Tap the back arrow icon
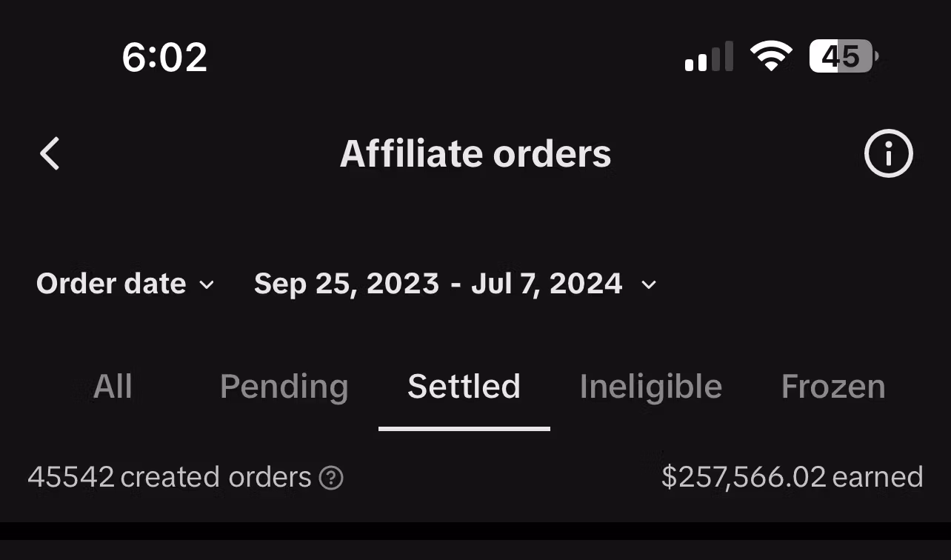This screenshot has width=951, height=560. 50,154
